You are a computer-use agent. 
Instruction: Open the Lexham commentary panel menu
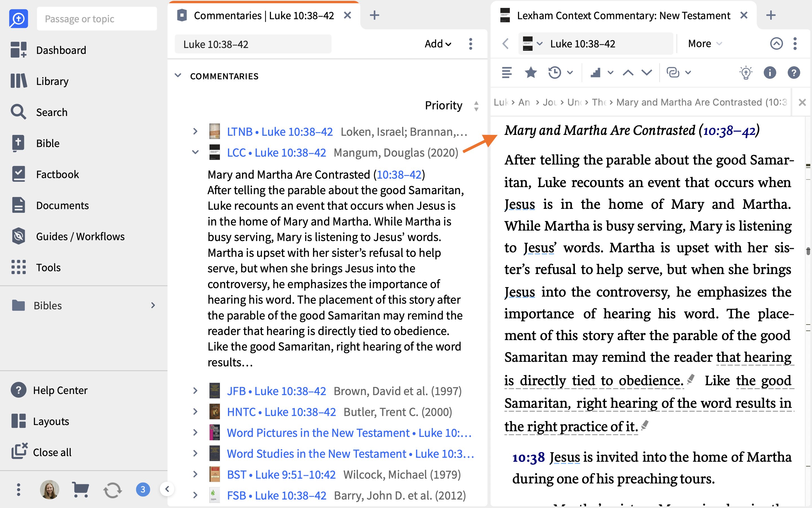795,44
